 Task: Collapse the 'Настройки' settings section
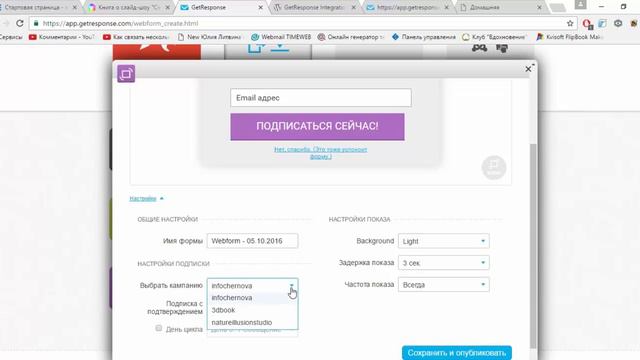click(x=146, y=198)
